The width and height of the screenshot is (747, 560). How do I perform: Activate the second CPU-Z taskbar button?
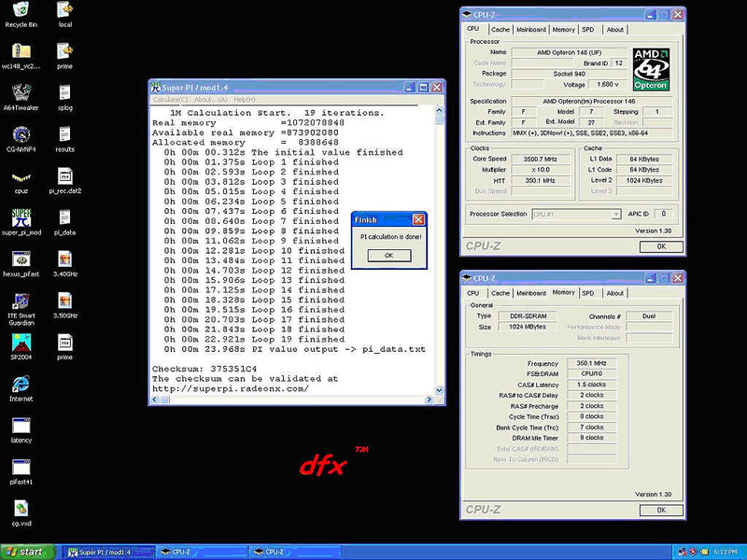pos(295,553)
